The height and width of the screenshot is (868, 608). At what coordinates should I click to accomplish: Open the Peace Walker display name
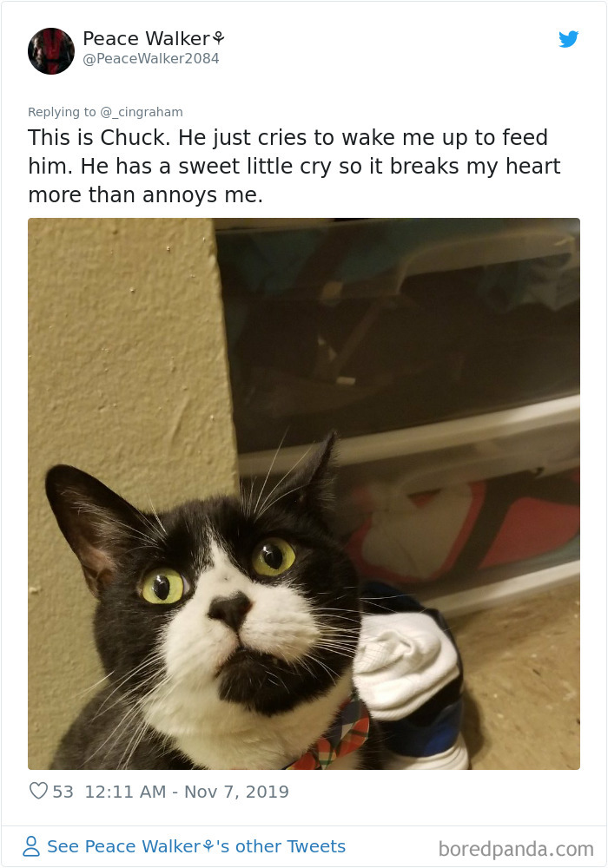[x=146, y=38]
